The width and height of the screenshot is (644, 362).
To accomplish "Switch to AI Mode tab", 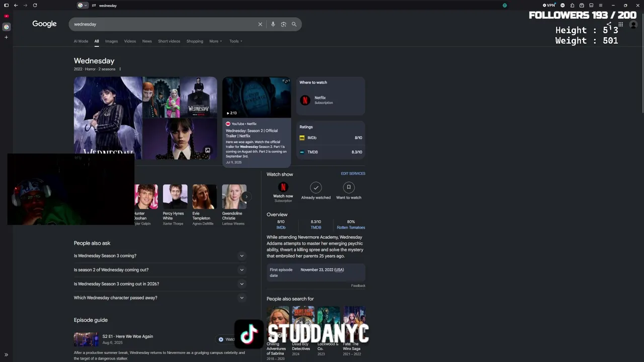I will 81,41.
